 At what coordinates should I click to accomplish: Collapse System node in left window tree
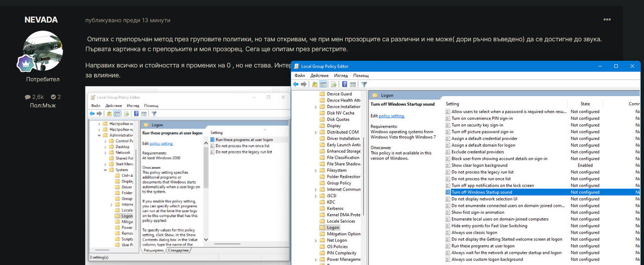click(x=105, y=170)
